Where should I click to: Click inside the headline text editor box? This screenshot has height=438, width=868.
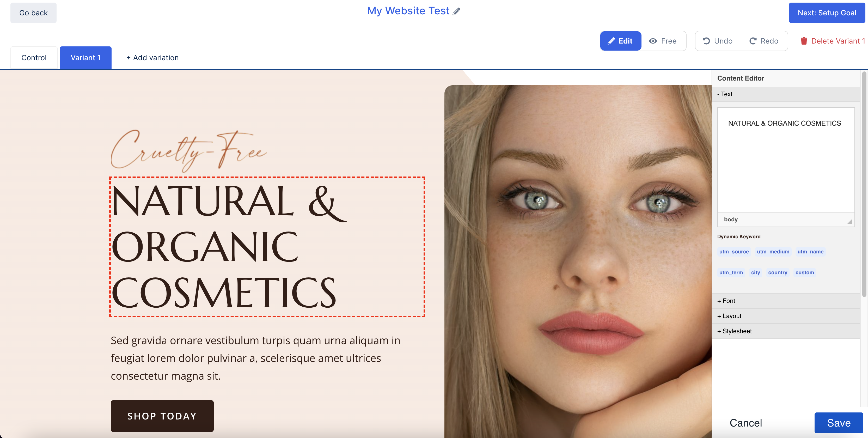pyautogui.click(x=786, y=160)
